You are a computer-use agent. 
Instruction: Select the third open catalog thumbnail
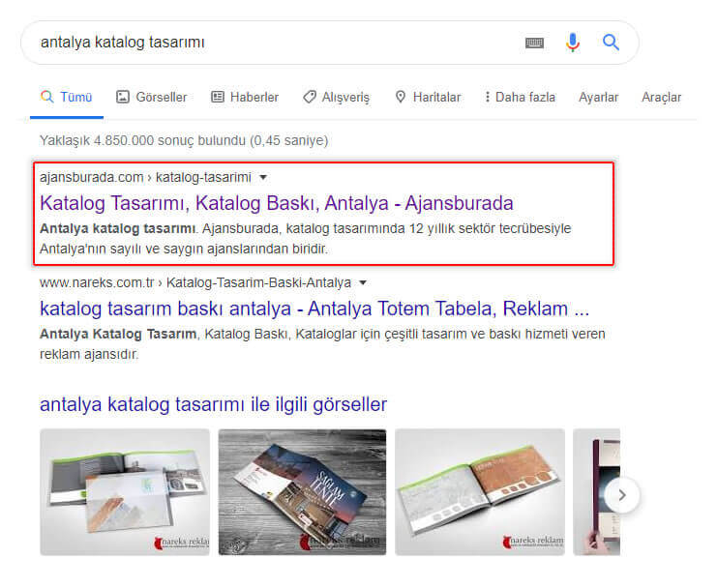(480, 492)
